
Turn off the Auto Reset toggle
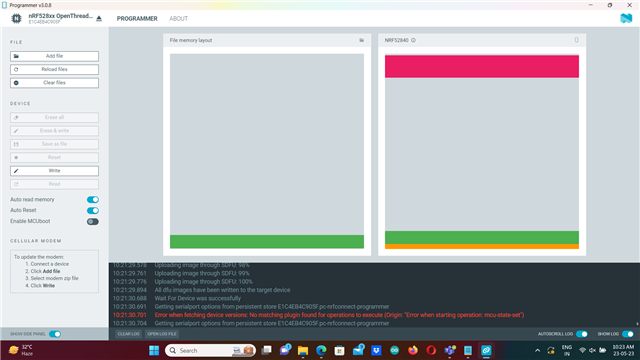click(93, 211)
